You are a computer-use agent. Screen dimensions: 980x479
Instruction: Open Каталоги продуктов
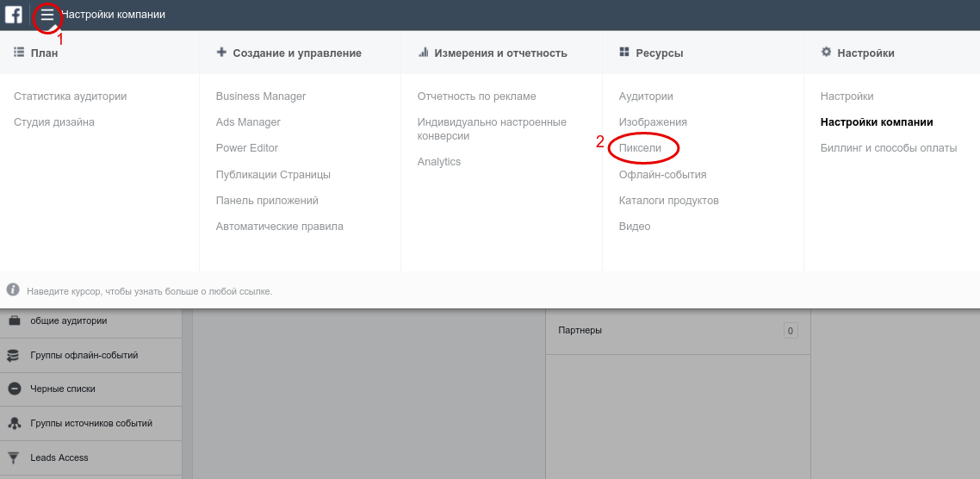click(669, 201)
